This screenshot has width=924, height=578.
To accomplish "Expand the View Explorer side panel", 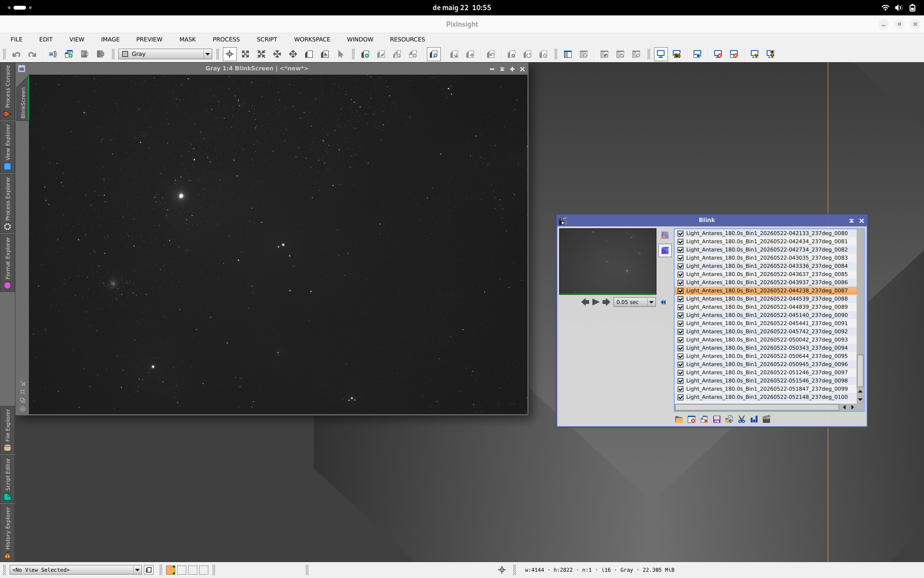I will (7, 147).
